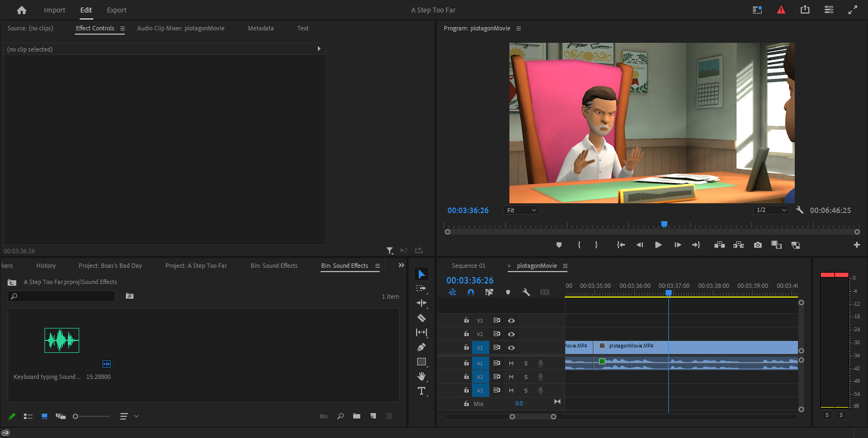
Task: Select the Pen tool
Action: [422, 347]
